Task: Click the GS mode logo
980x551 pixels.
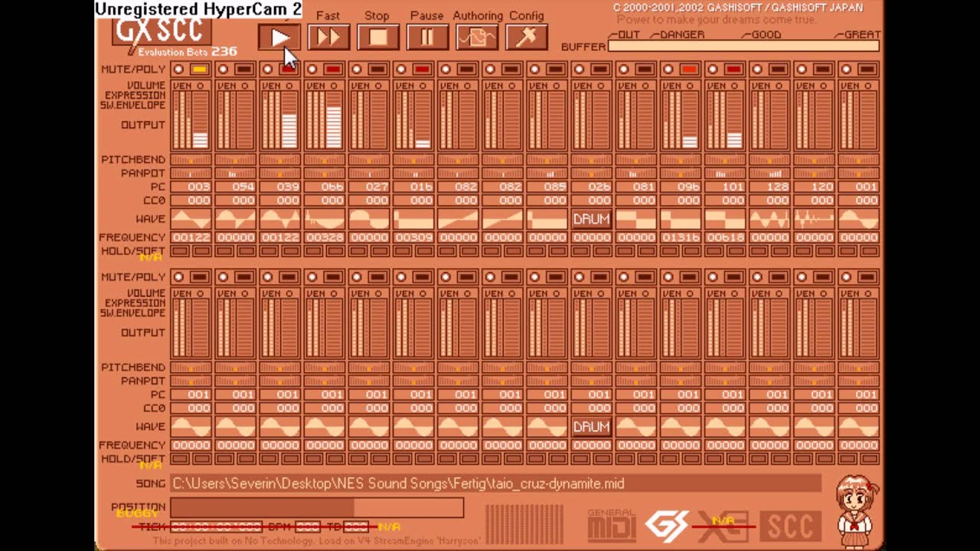Action: click(x=666, y=525)
